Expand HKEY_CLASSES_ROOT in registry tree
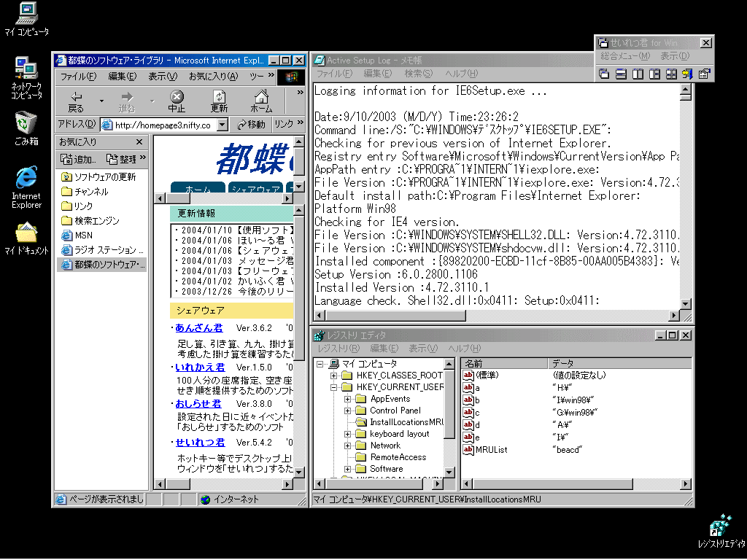The height and width of the screenshot is (560, 747). [334, 376]
